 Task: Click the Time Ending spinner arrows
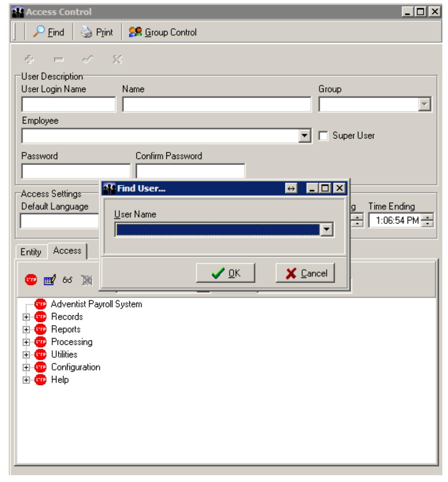(x=428, y=221)
